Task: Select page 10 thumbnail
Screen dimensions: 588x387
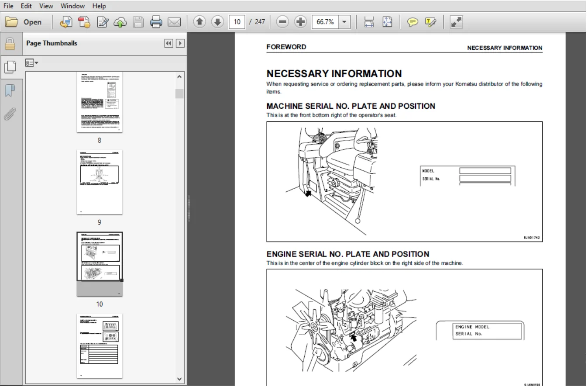Action: point(100,265)
